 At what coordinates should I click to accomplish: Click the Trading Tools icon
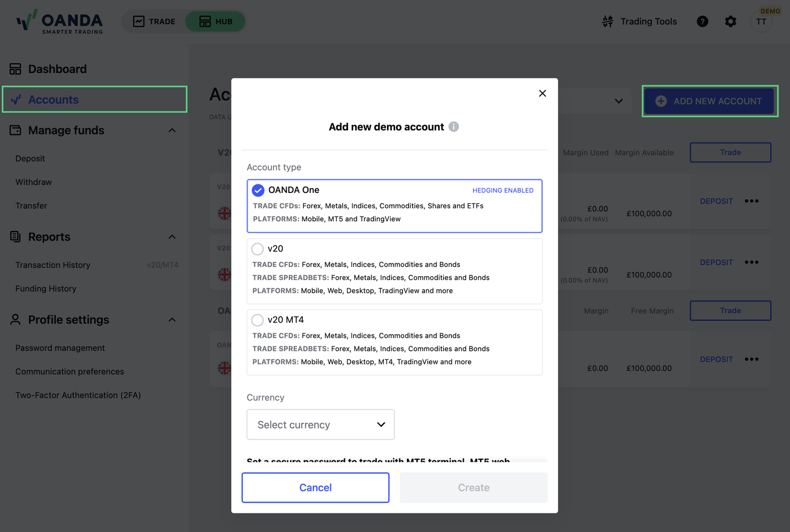[x=608, y=21]
